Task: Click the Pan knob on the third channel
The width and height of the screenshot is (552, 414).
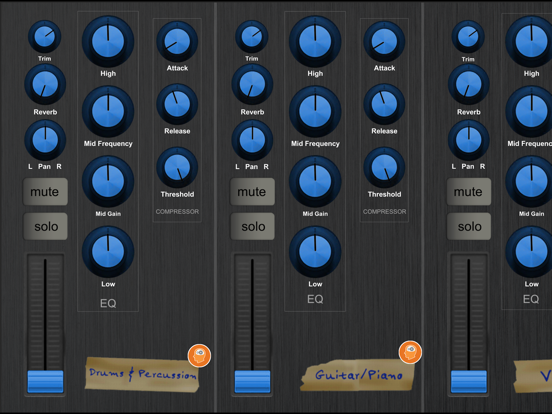Action: point(469,140)
